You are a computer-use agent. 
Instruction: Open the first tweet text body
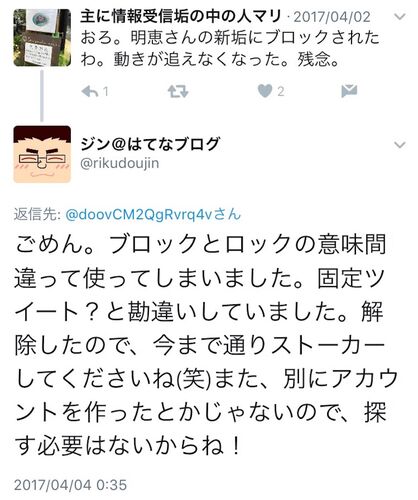(x=230, y=48)
